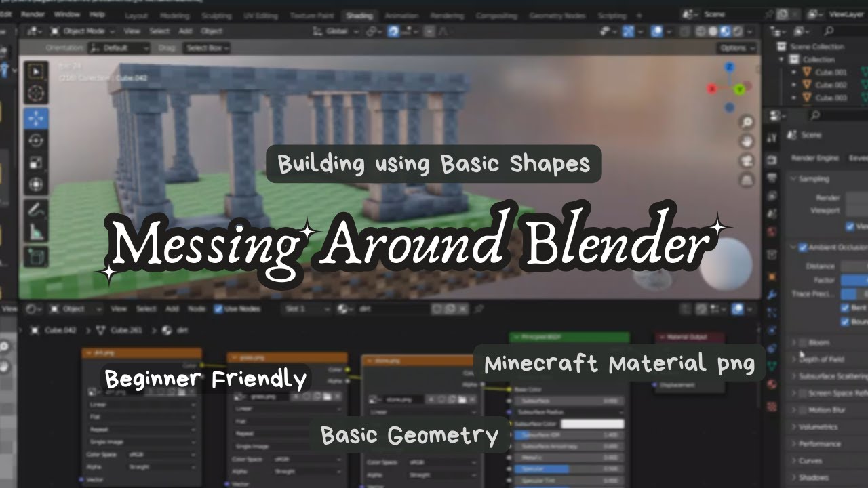
Task: Click Cube.042 in node editor breadcrumb
Action: [x=61, y=331]
